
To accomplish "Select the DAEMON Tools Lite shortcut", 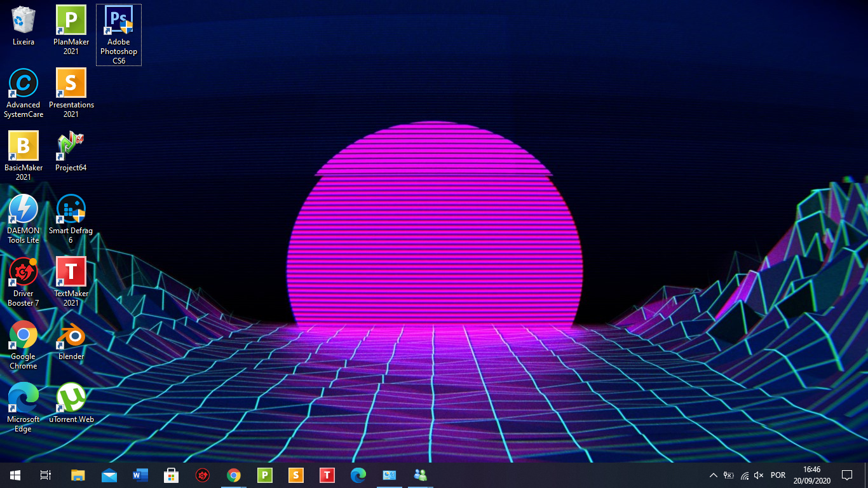I will (24, 210).
